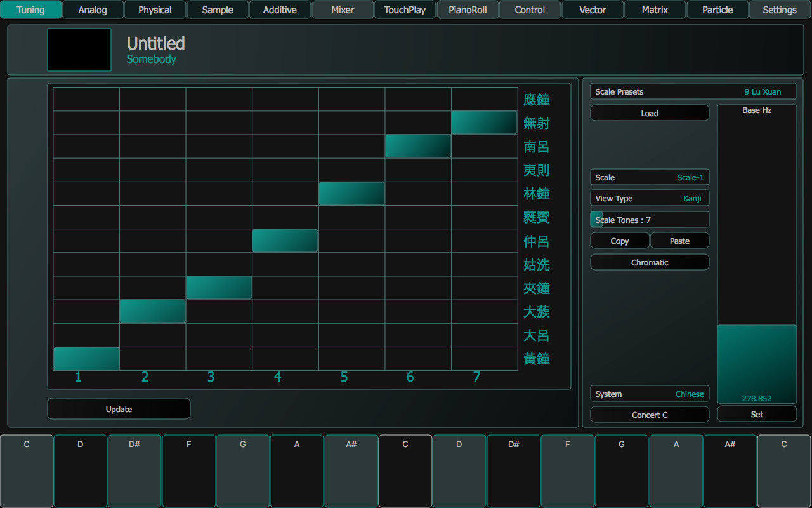Click Update to apply tuning changes

[x=119, y=408]
